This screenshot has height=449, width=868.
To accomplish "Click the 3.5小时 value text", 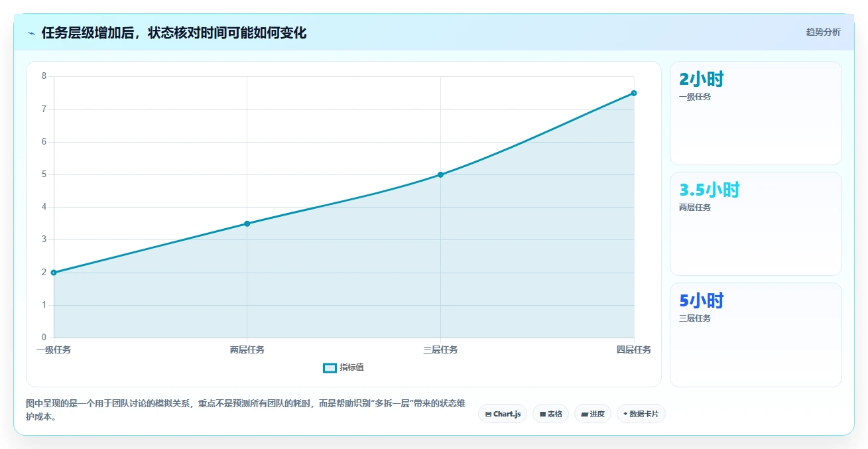I will pyautogui.click(x=709, y=190).
